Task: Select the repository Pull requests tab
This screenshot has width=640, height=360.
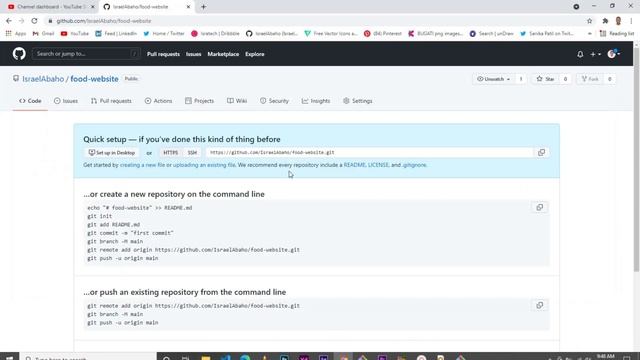Action: [x=111, y=101]
